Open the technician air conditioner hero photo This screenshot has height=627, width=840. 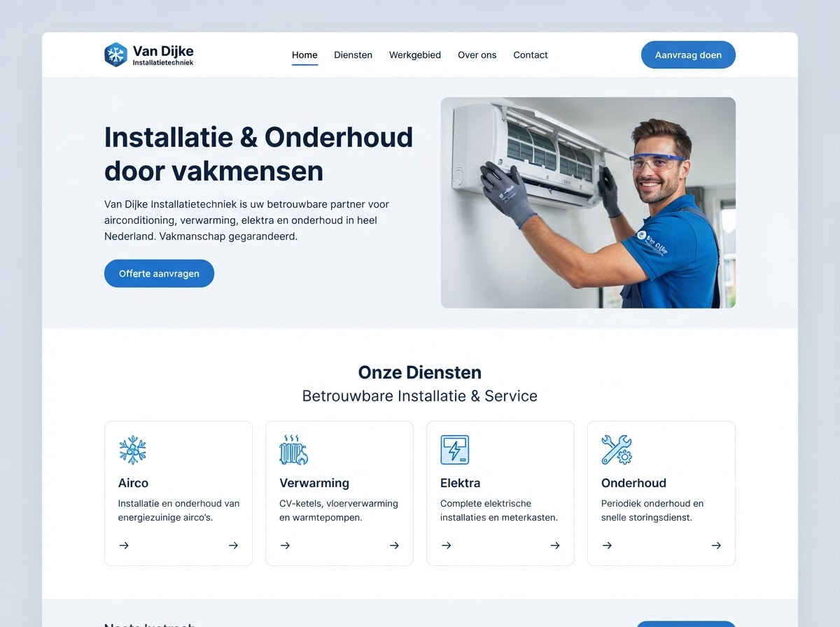pyautogui.click(x=588, y=203)
